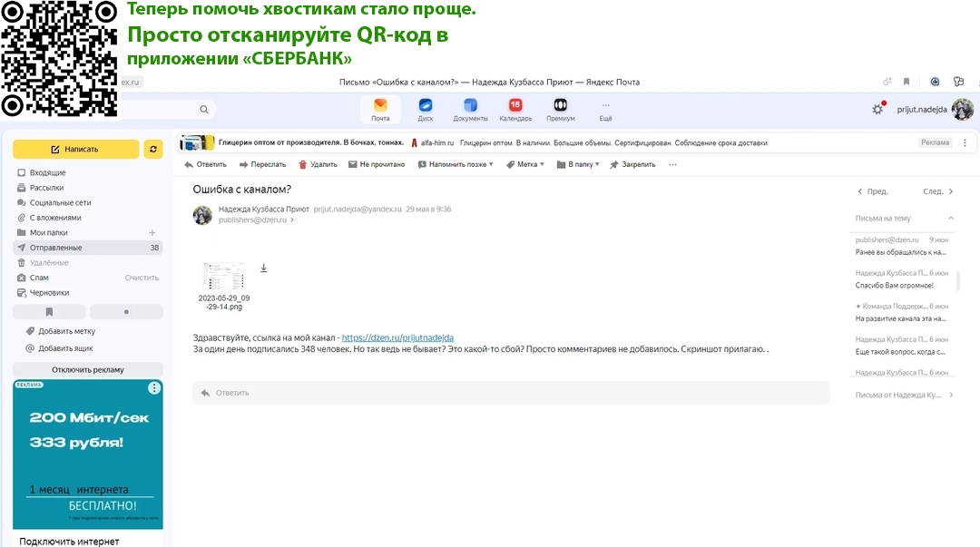
Task: Open the sidebar ad options menu
Action: [153, 388]
